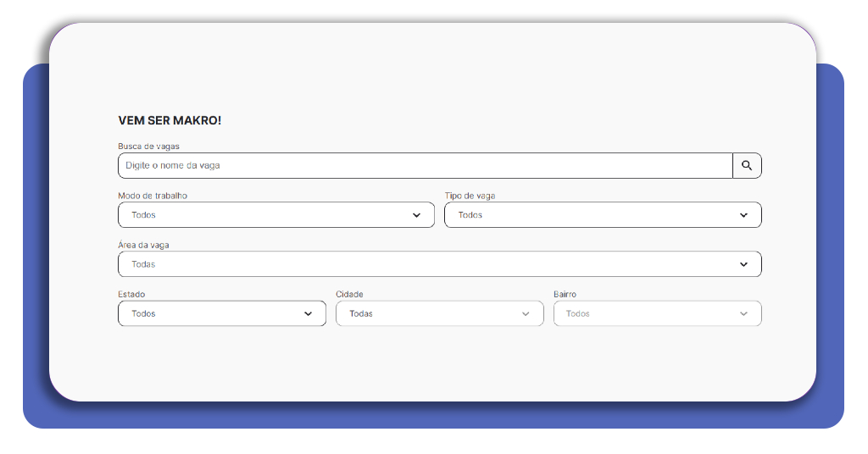868x454 pixels.
Task: Open the Cidade dropdown
Action: point(440,313)
